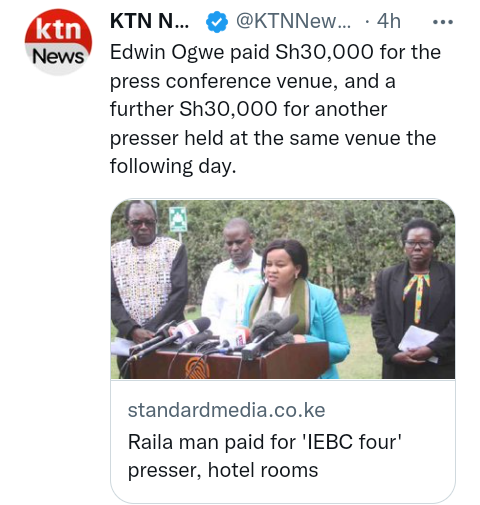Click the KTN N... display name
Image resolution: width=480 pixels, height=505 pixels.
(x=149, y=21)
